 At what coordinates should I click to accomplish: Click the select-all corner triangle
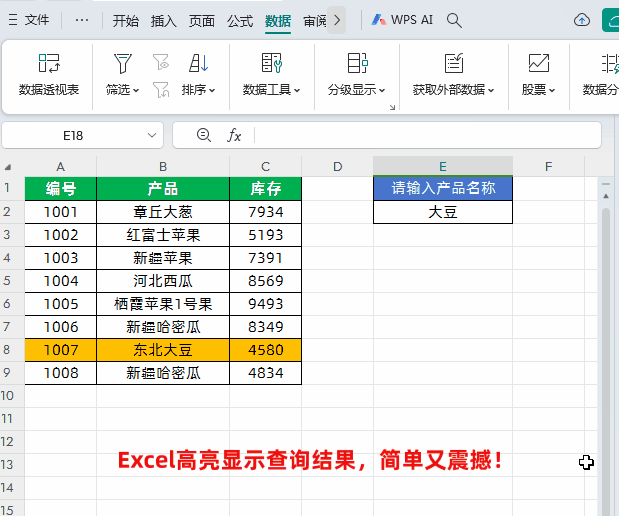(8, 167)
